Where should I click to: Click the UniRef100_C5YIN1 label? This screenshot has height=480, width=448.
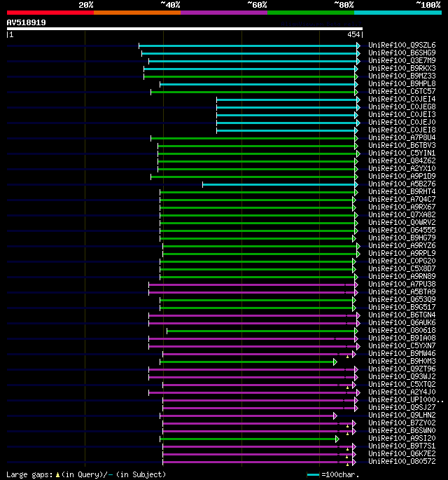pos(402,153)
